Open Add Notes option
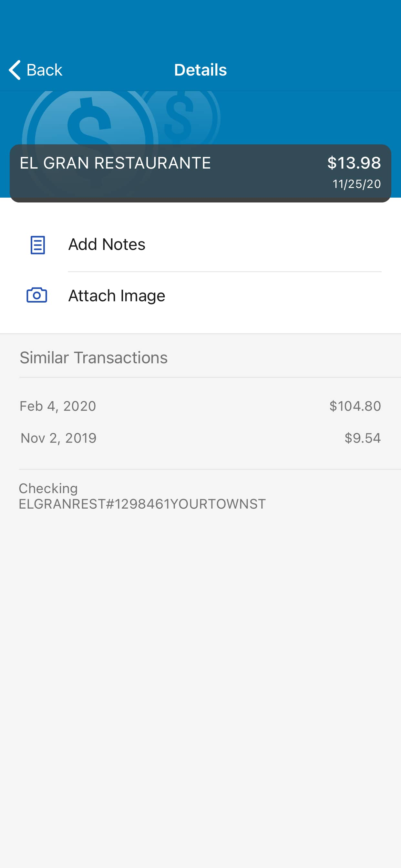Image resolution: width=401 pixels, height=868 pixels. (200, 245)
